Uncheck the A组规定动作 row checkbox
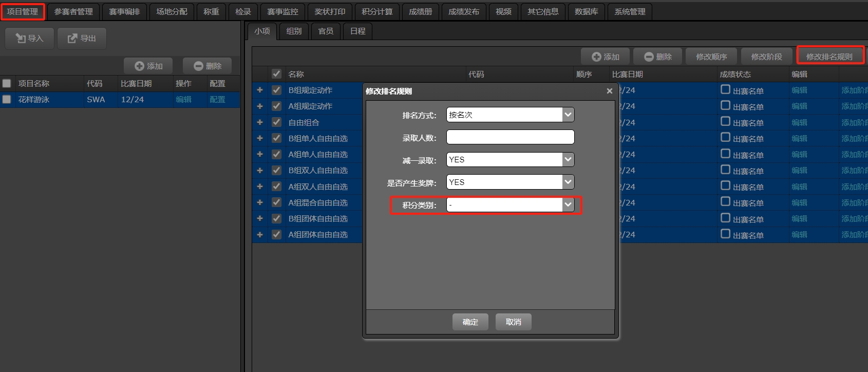The width and height of the screenshot is (868, 372). pyautogui.click(x=276, y=106)
